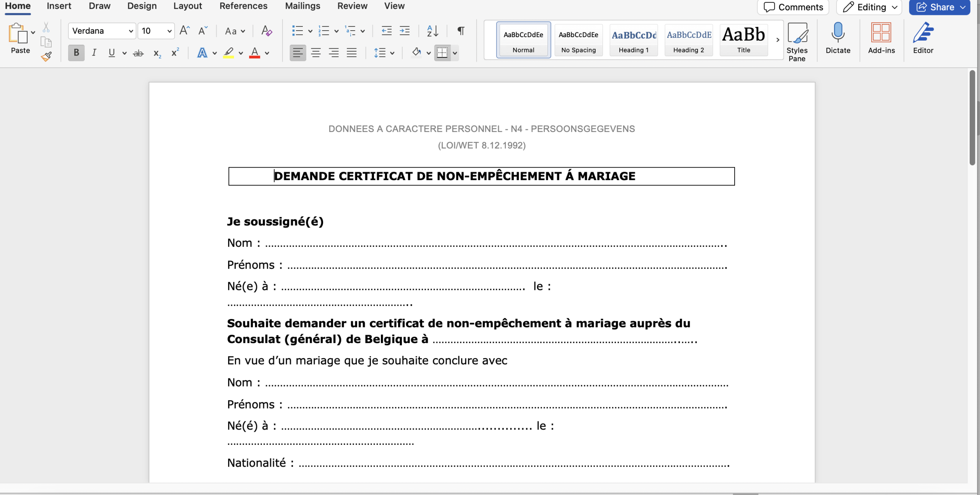Click the vertical document scrollbar

pyautogui.click(x=972, y=117)
